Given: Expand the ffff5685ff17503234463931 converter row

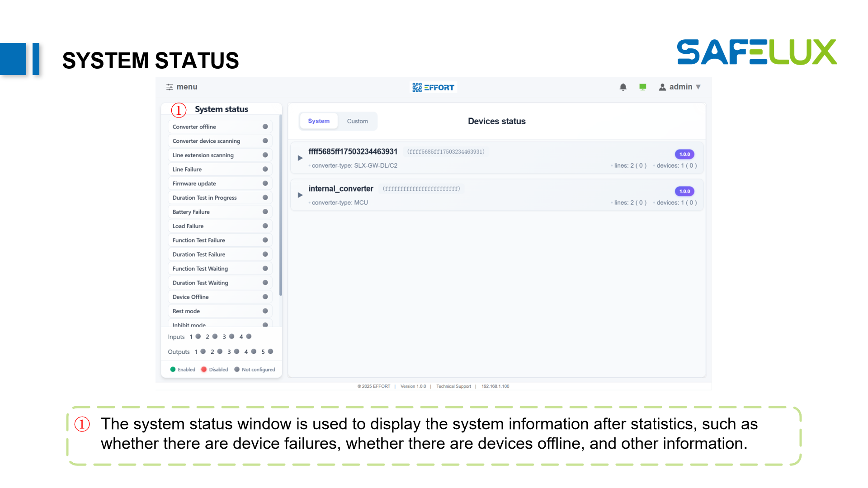Looking at the screenshot, I should [x=300, y=158].
